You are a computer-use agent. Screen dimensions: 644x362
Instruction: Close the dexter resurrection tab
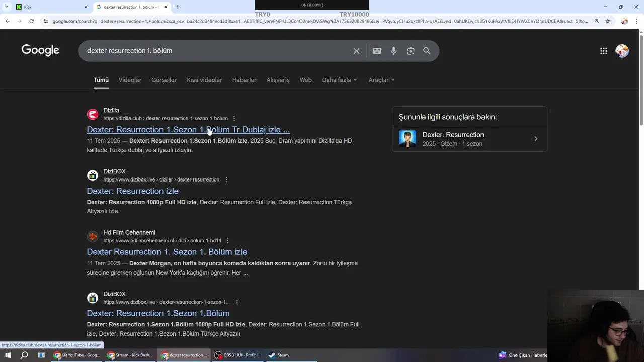(x=166, y=7)
